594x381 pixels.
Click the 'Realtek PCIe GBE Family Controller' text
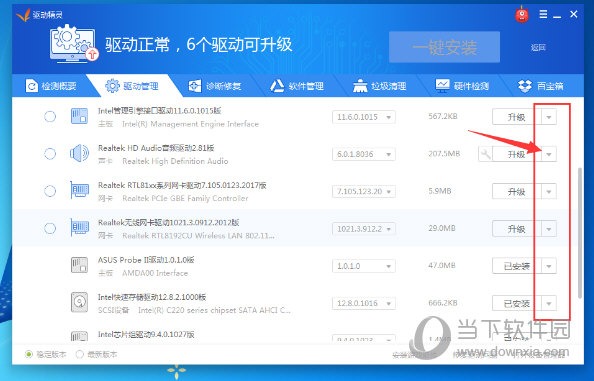tap(185, 198)
